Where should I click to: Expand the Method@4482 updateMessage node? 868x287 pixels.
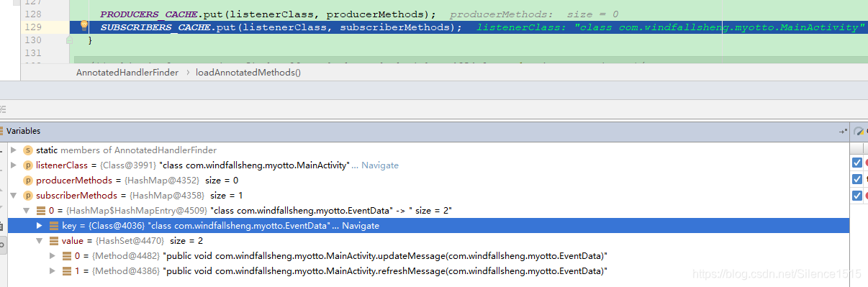pyautogui.click(x=53, y=256)
